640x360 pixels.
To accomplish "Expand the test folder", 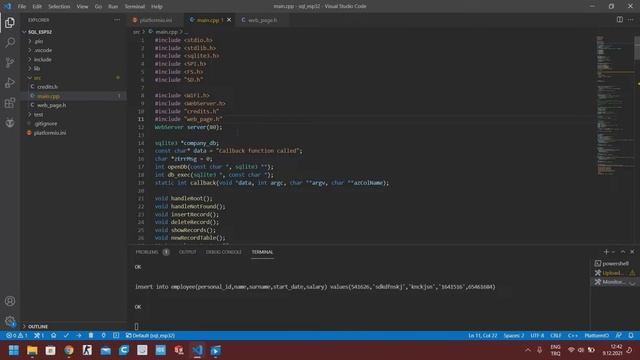I will (38, 115).
